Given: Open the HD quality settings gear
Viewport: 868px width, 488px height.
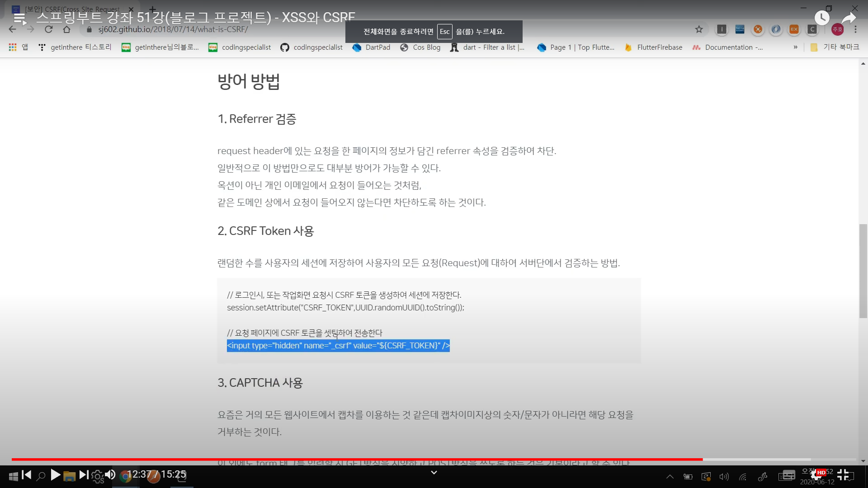Looking at the screenshot, I should pos(817,474).
